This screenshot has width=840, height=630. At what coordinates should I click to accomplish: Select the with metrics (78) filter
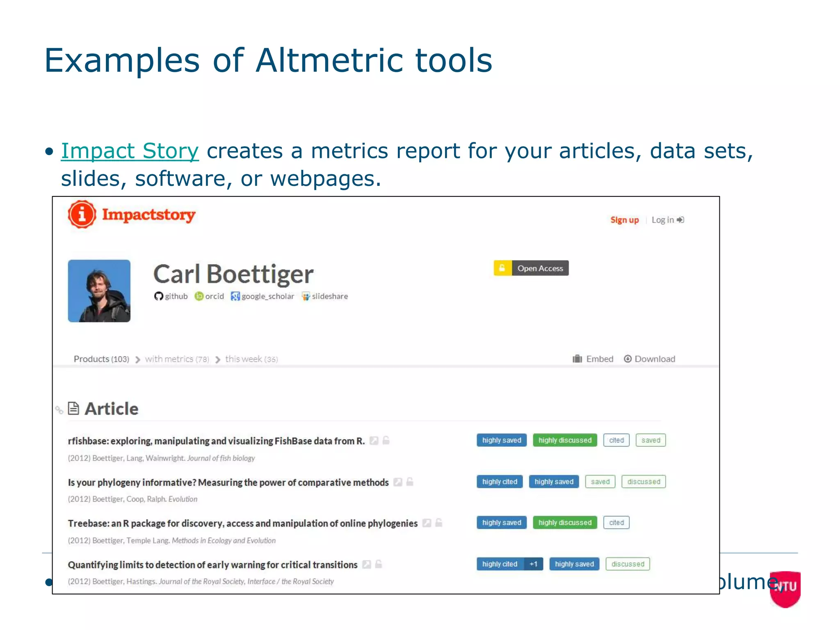point(177,359)
